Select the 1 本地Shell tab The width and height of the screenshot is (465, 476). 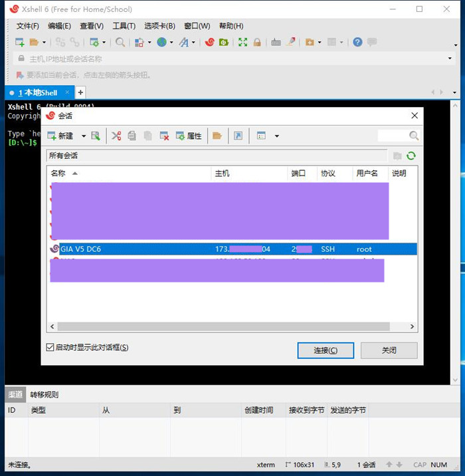pos(38,92)
